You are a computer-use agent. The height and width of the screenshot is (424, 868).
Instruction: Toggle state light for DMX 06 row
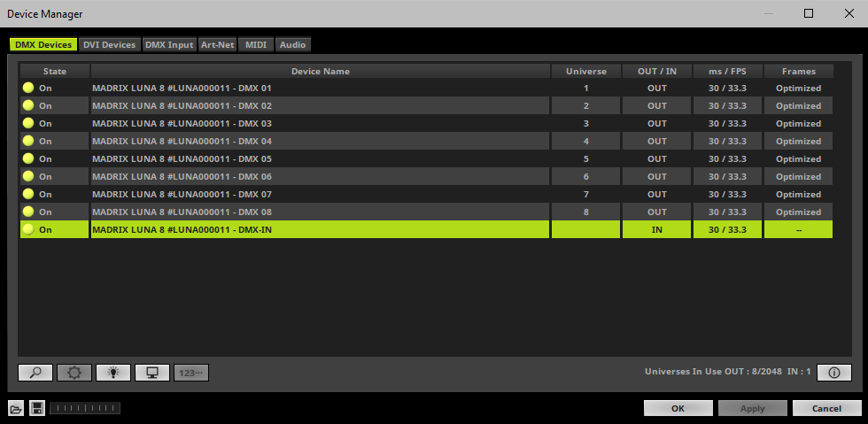tap(28, 176)
